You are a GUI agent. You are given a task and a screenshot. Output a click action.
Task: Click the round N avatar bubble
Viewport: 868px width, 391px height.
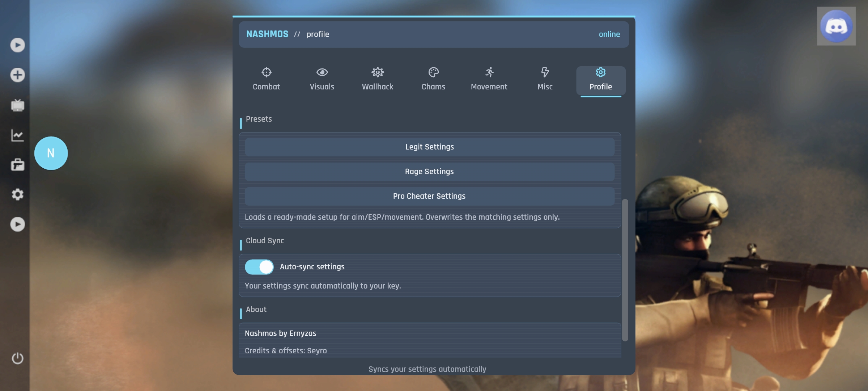pyautogui.click(x=51, y=153)
